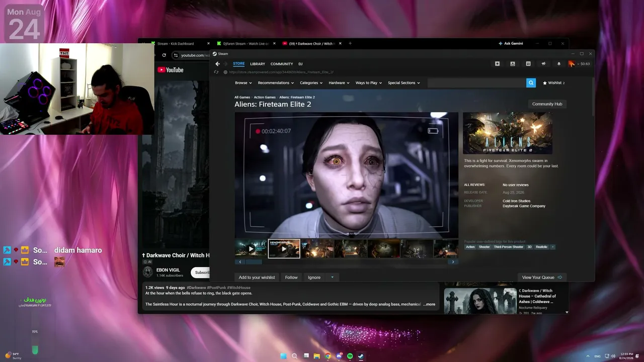Move media strip back with left arrow
Screen dimensions: 644x362
(240, 262)
